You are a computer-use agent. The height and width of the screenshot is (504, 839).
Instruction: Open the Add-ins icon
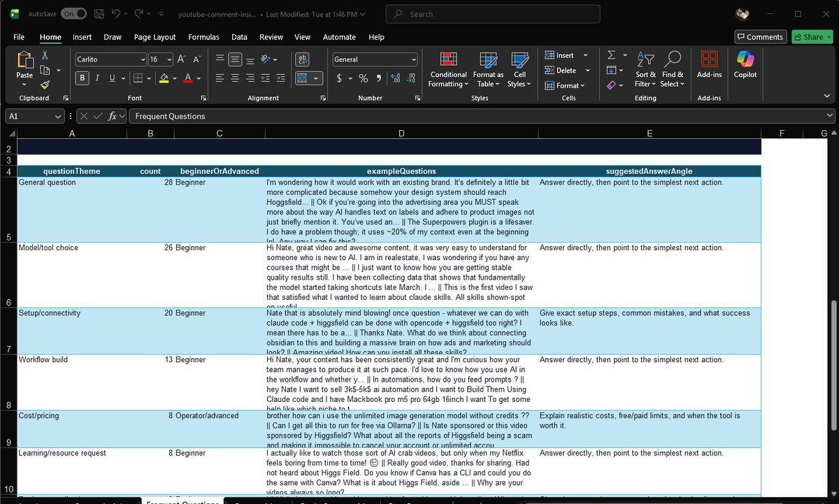click(x=709, y=65)
